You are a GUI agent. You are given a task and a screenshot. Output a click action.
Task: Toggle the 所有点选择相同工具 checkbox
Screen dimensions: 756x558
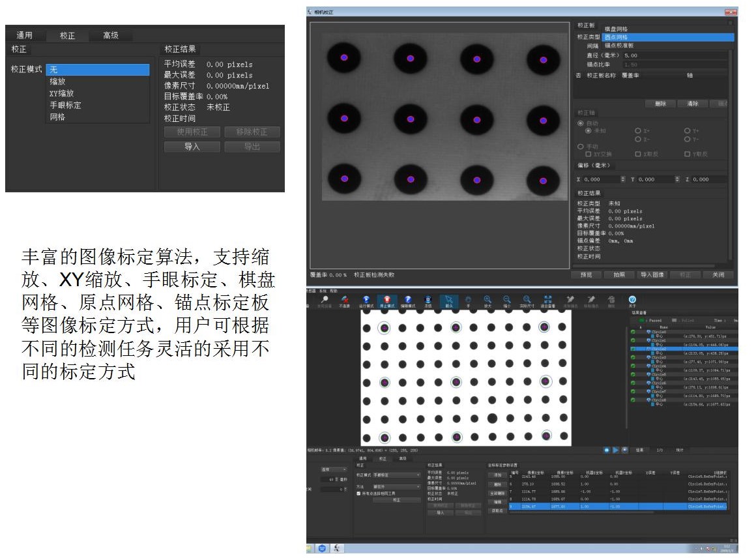(x=358, y=493)
